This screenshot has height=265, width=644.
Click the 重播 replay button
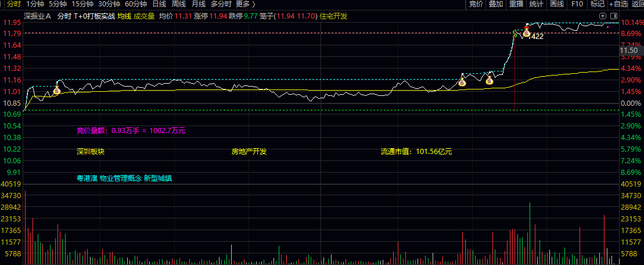tap(516, 4)
